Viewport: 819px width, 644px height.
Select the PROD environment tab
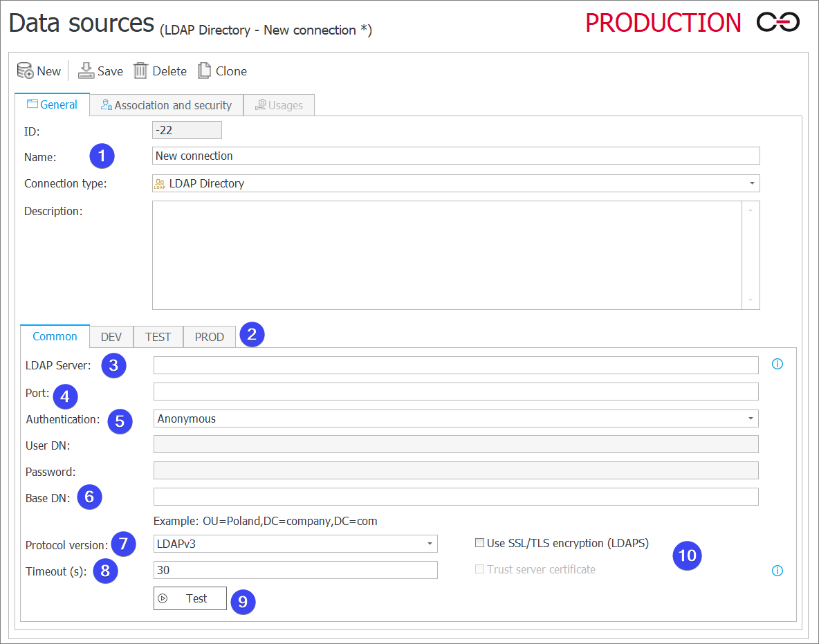[x=210, y=337]
